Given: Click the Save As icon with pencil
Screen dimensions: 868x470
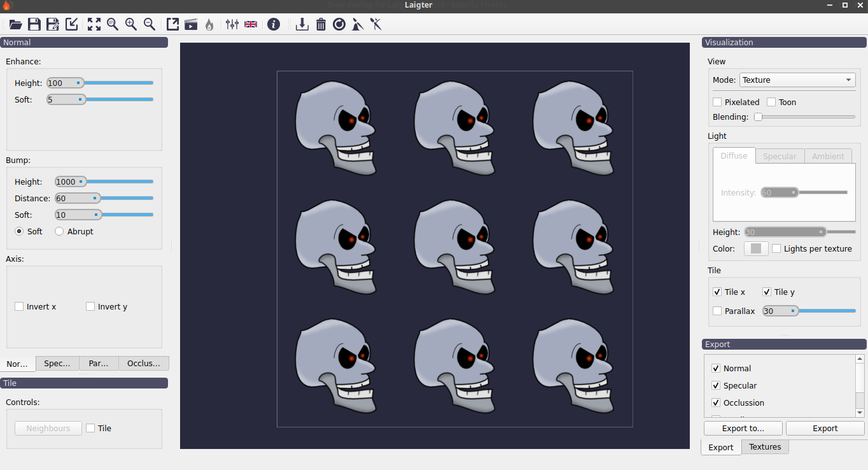Looking at the screenshot, I should [x=53, y=24].
